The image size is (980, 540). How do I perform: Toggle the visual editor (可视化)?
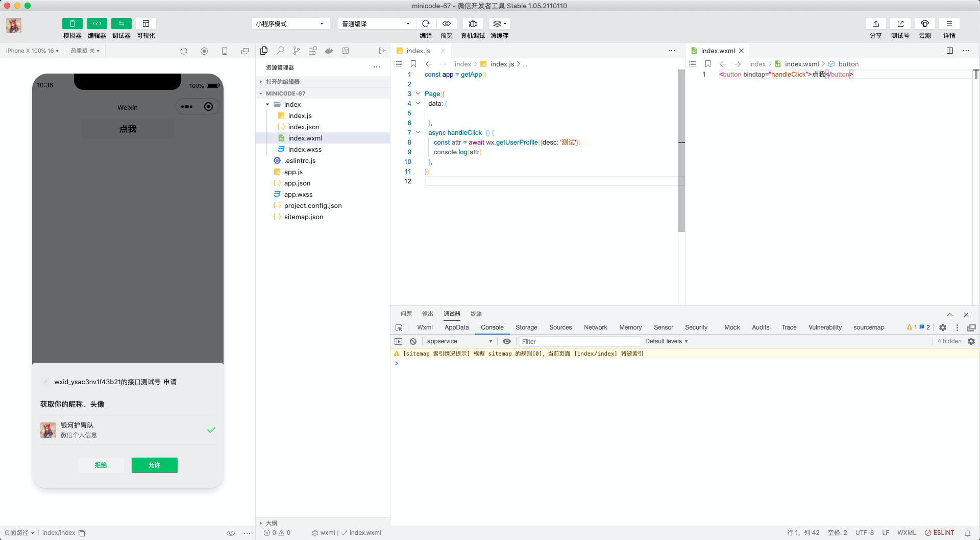click(146, 24)
